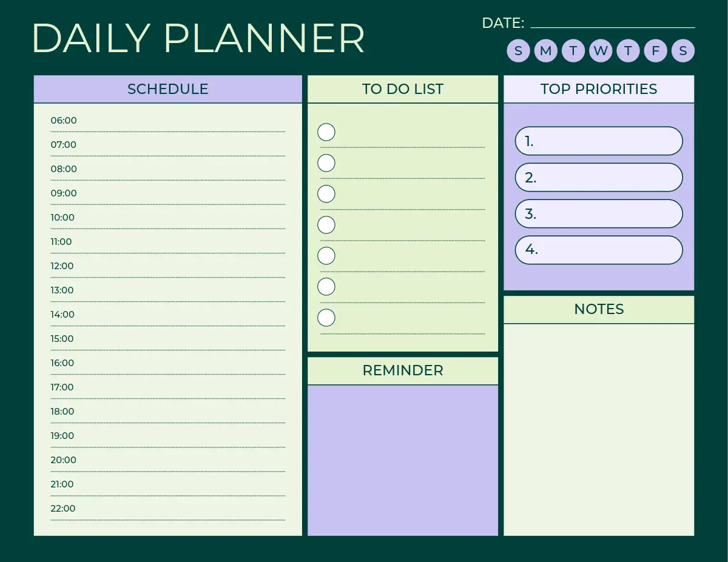Click priority field number 3
728x562 pixels.
[x=599, y=214]
